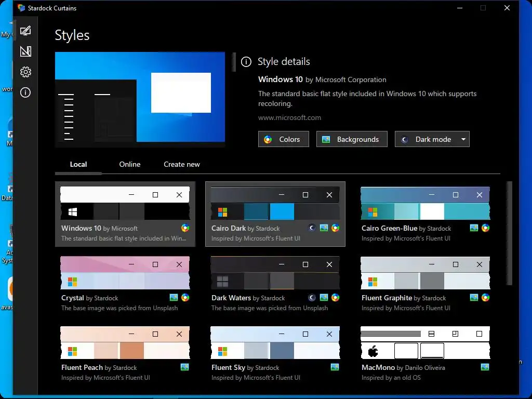
Task: Click the Backgrounds button
Action: (x=352, y=139)
